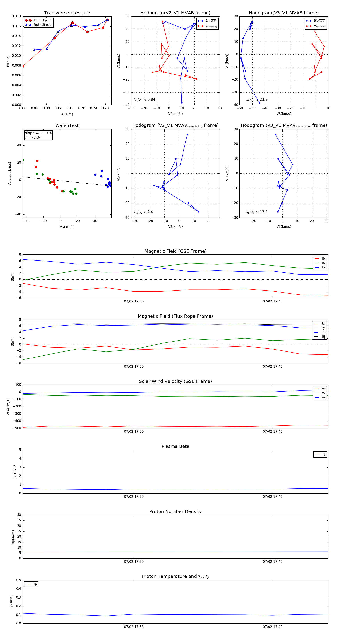The image size is (351, 644).
Task: Click the "Proton Temperature and Te/Tp" title
Action: coord(175,576)
